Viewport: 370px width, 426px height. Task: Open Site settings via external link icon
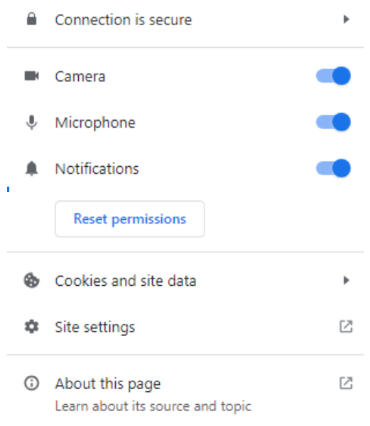tap(346, 326)
